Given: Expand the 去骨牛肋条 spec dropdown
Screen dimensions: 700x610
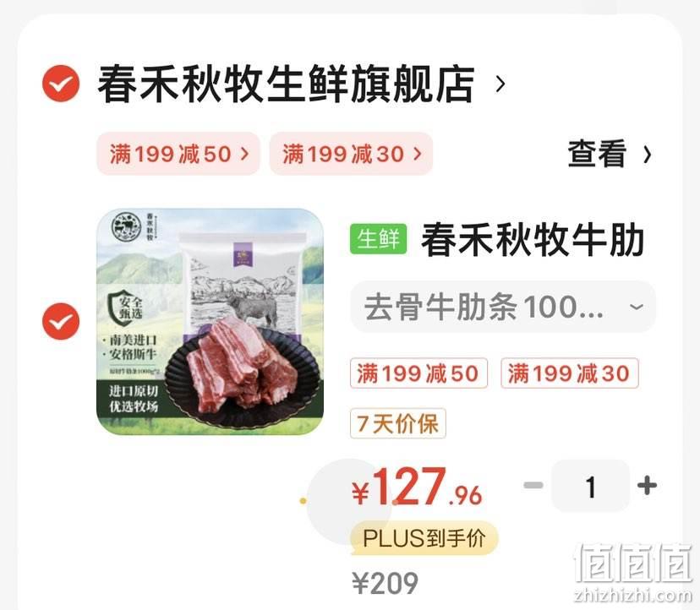Looking at the screenshot, I should click(503, 307).
